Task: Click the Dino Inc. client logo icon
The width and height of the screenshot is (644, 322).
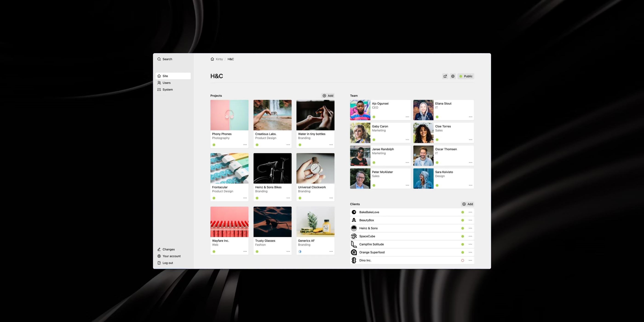Action: [354, 260]
